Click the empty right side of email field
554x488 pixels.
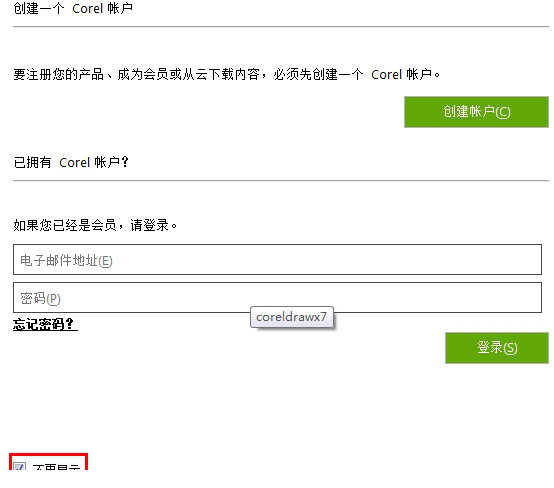tap(424, 259)
